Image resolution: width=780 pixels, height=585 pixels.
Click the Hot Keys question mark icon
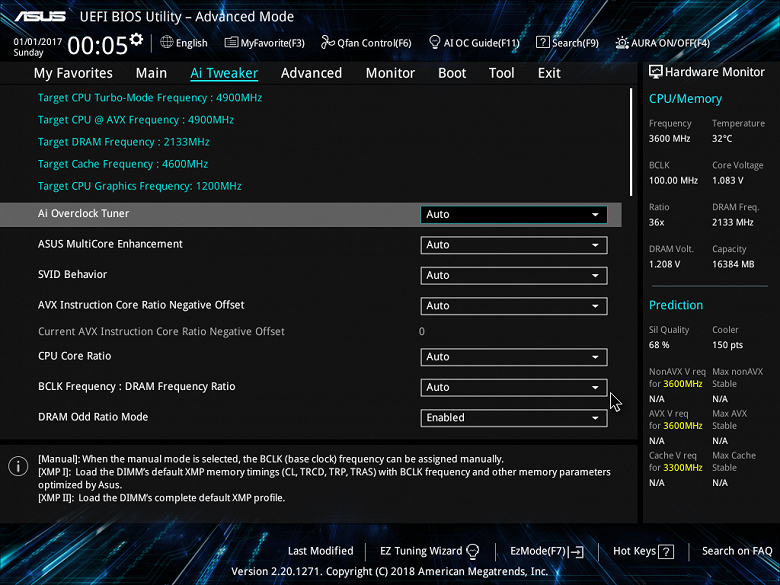666,551
